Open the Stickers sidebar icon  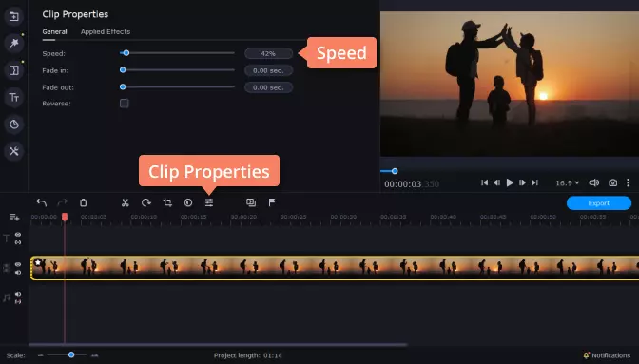point(14,125)
